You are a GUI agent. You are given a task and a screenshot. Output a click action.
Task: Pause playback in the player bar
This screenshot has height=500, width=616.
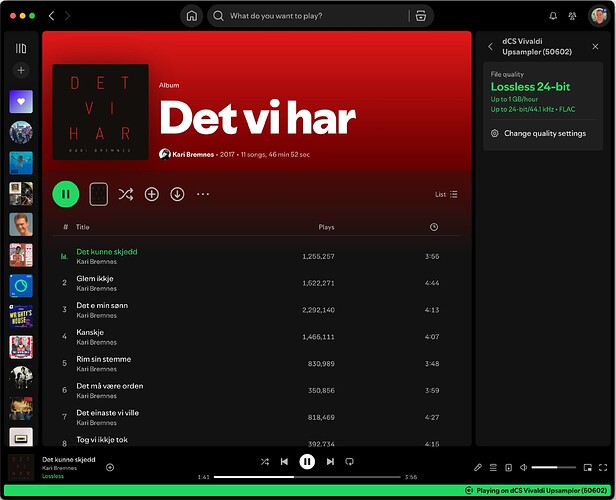coord(307,462)
